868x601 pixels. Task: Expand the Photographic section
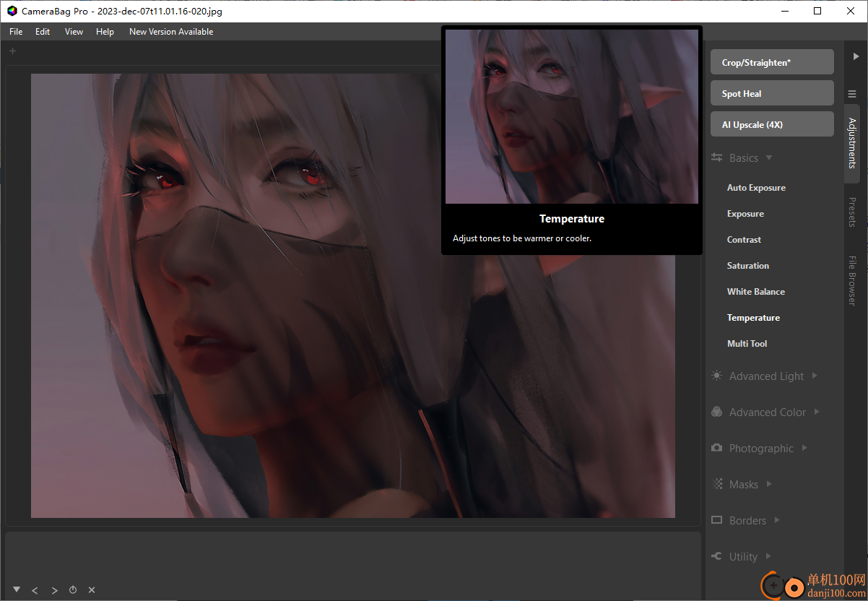click(x=804, y=448)
